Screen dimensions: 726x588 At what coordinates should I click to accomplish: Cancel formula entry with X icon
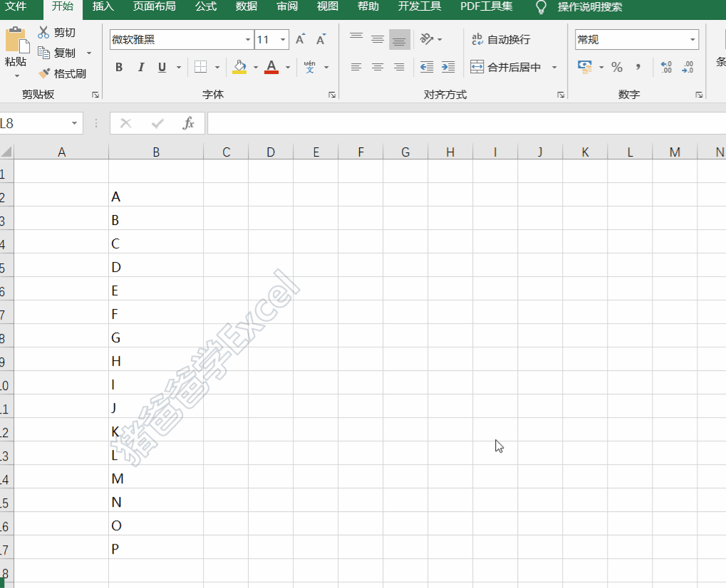click(126, 123)
